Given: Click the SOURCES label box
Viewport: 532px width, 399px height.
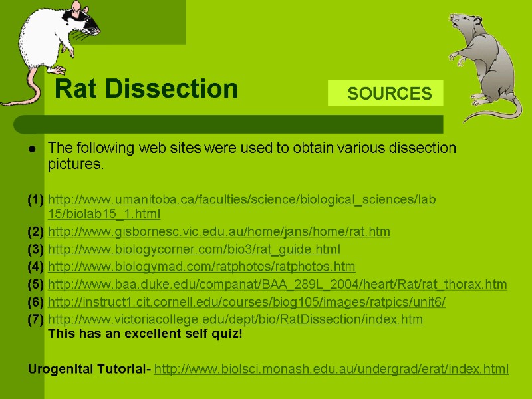Looking at the screenshot, I should 386,94.
